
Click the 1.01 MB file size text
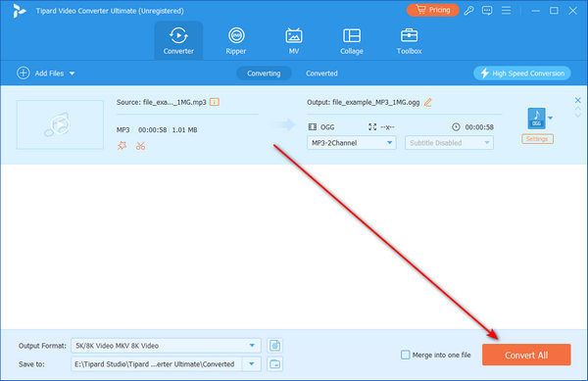click(x=184, y=130)
